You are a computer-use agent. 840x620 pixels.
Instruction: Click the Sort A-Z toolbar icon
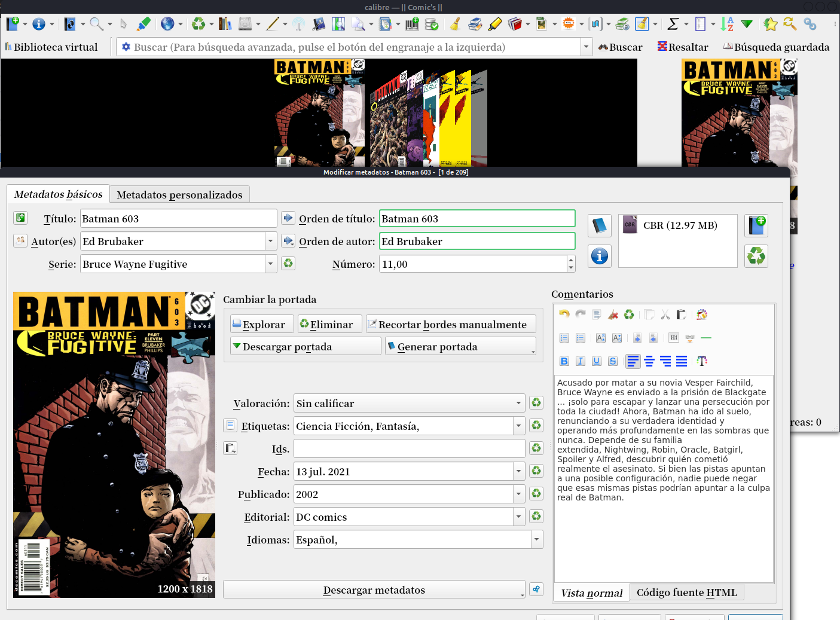[x=727, y=24]
